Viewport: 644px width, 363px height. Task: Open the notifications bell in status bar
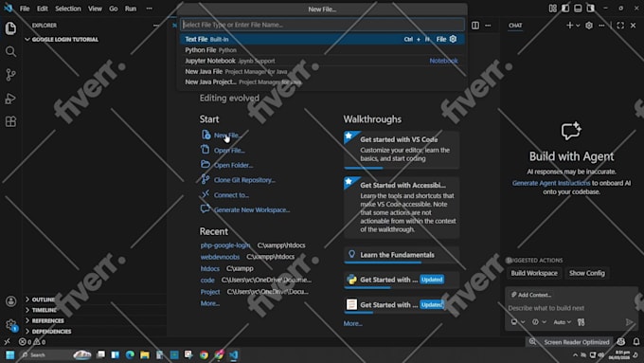(x=636, y=341)
